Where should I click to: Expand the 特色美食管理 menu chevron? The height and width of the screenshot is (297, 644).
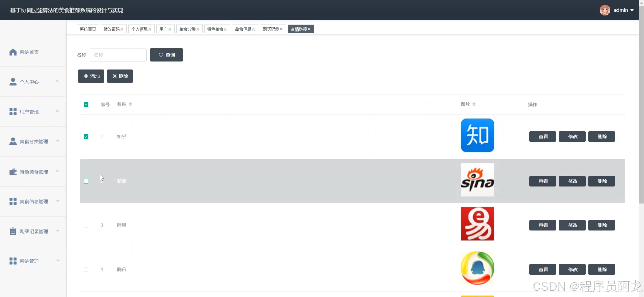(58, 171)
